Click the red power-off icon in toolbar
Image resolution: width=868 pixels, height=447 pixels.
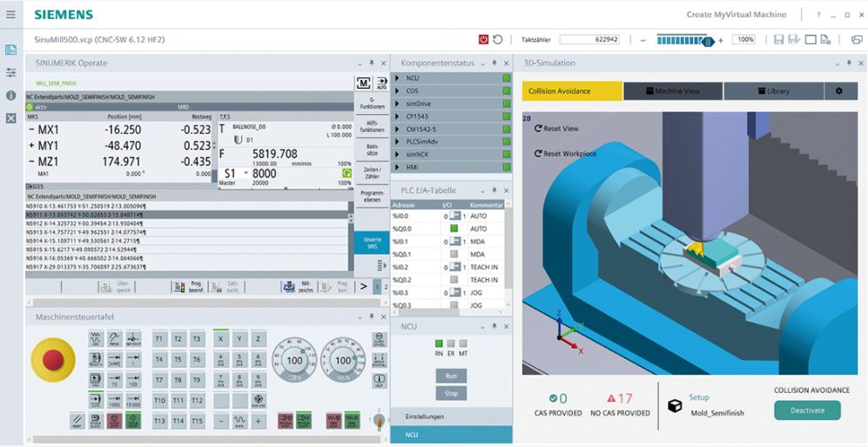pos(483,40)
